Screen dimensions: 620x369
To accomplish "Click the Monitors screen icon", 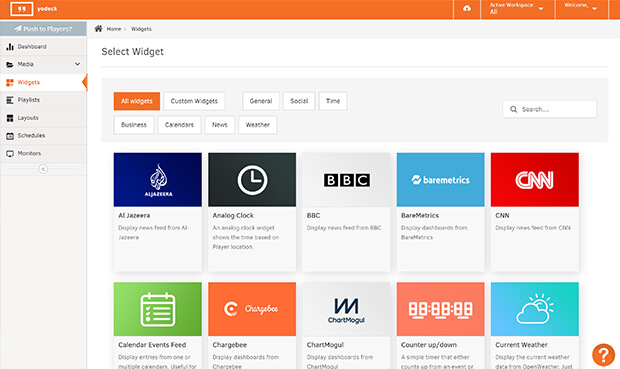I will click(10, 153).
